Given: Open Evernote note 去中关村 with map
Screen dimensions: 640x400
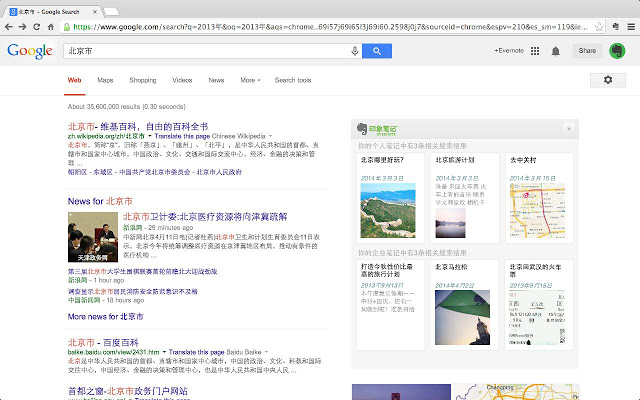Looking at the screenshot, I should click(x=539, y=198).
